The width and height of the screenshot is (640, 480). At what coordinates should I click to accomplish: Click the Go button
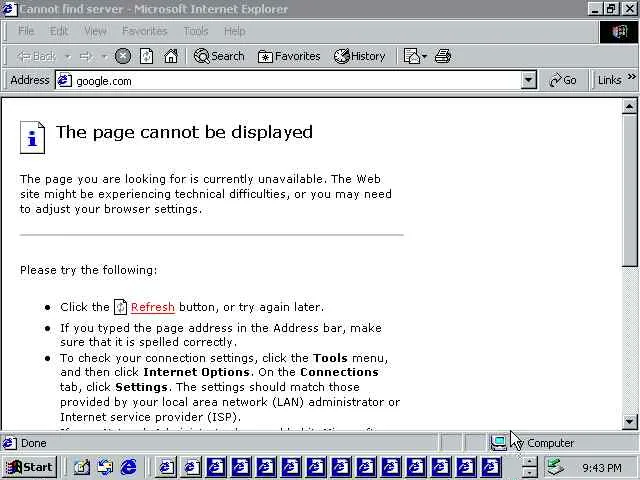(x=562, y=80)
